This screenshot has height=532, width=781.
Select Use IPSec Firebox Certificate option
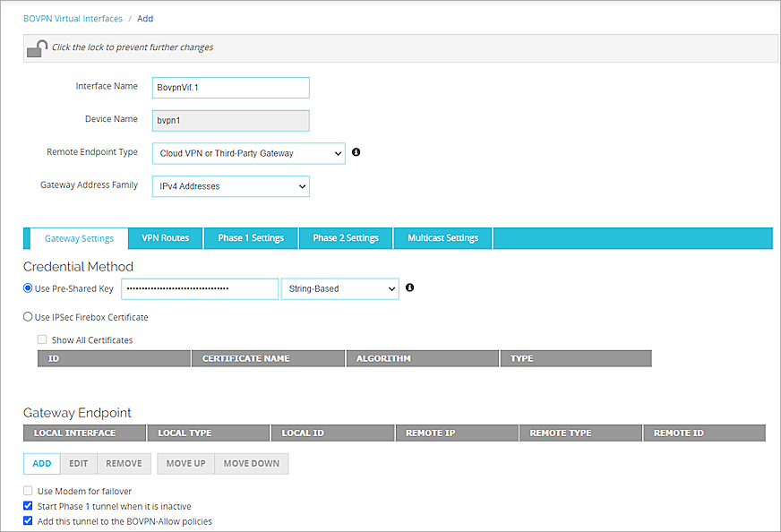pyautogui.click(x=28, y=317)
